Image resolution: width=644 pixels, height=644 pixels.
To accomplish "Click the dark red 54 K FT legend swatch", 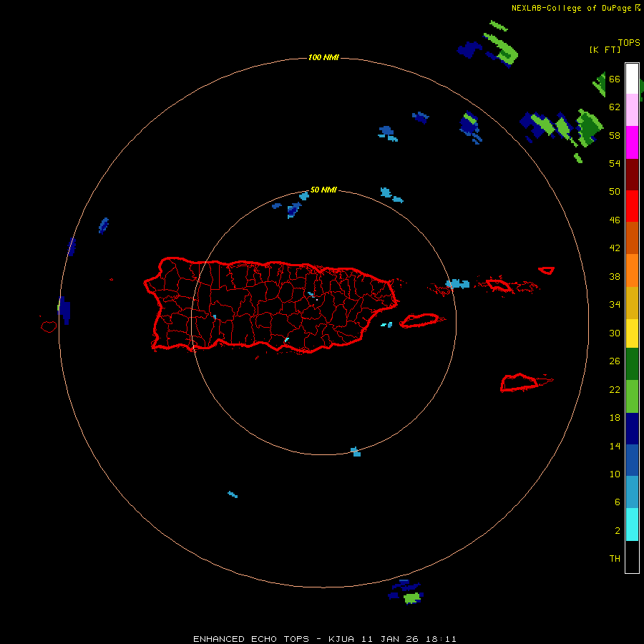I will 632,174.
